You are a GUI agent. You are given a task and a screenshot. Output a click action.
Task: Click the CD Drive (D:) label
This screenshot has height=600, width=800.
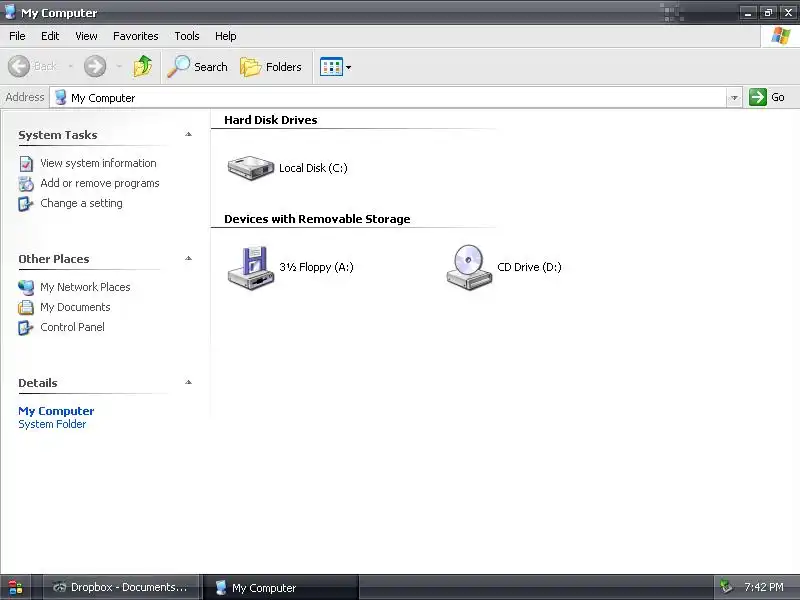click(x=530, y=267)
